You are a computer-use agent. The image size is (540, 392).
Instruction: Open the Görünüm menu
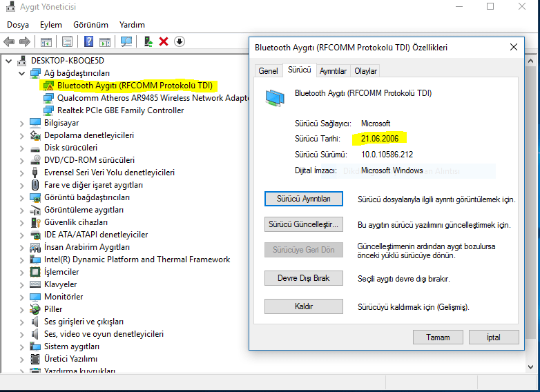click(x=90, y=25)
